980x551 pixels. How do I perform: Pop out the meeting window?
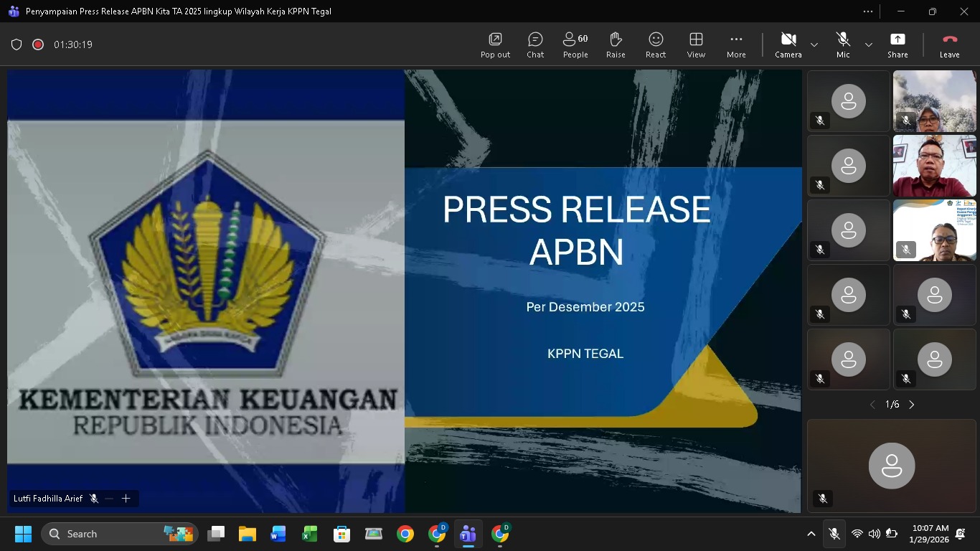[x=494, y=44]
